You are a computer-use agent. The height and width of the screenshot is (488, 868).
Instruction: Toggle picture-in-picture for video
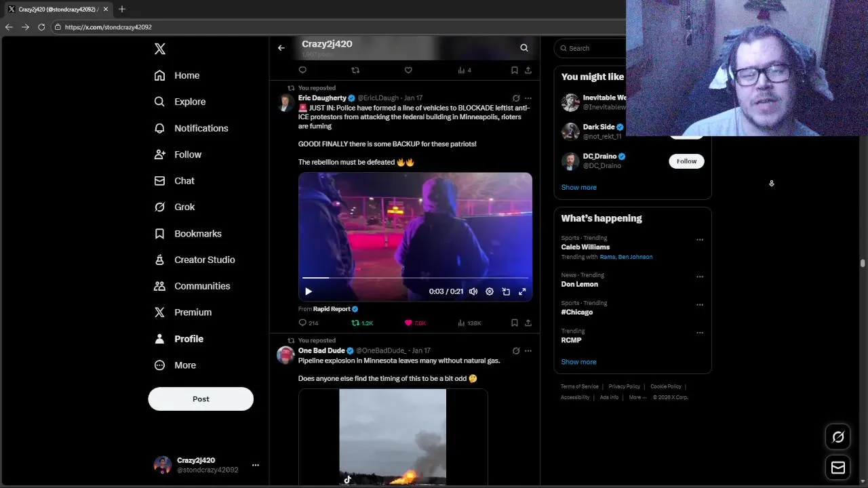(x=506, y=291)
